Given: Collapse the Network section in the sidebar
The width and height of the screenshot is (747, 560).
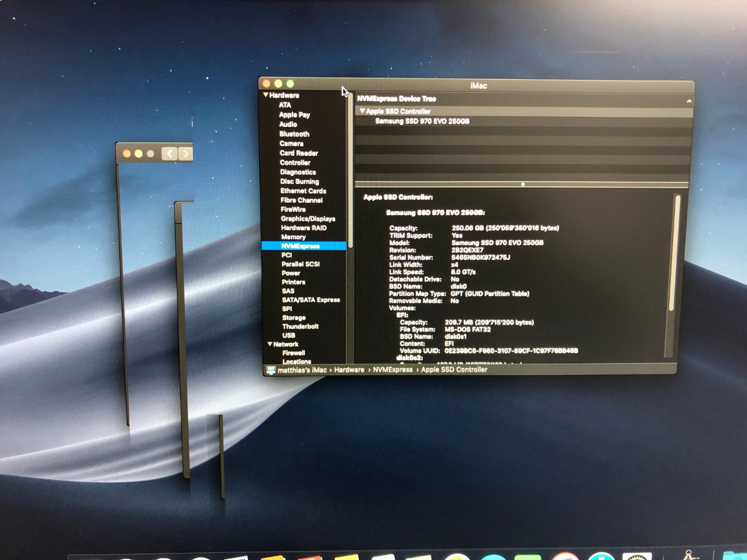Looking at the screenshot, I should 270,344.
